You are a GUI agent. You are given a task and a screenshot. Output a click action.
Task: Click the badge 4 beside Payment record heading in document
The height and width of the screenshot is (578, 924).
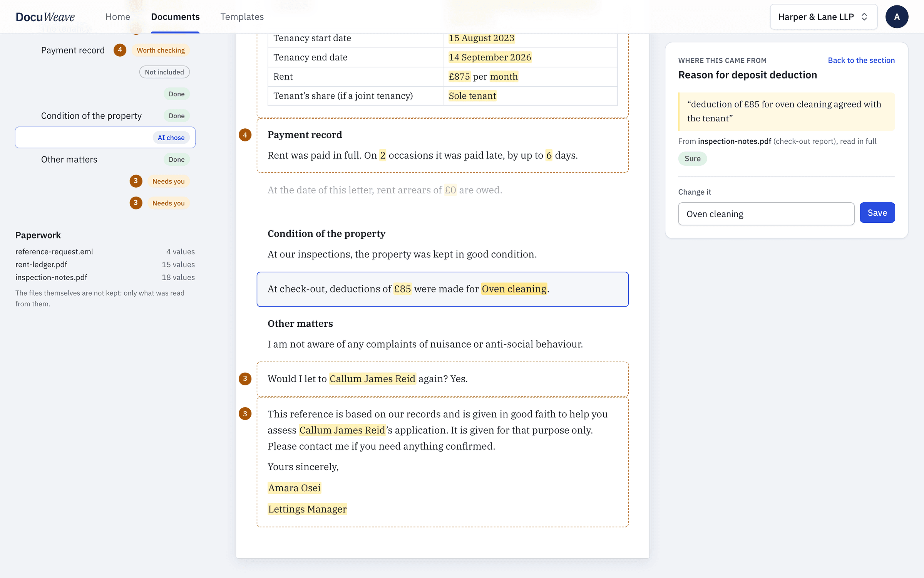pos(245,135)
